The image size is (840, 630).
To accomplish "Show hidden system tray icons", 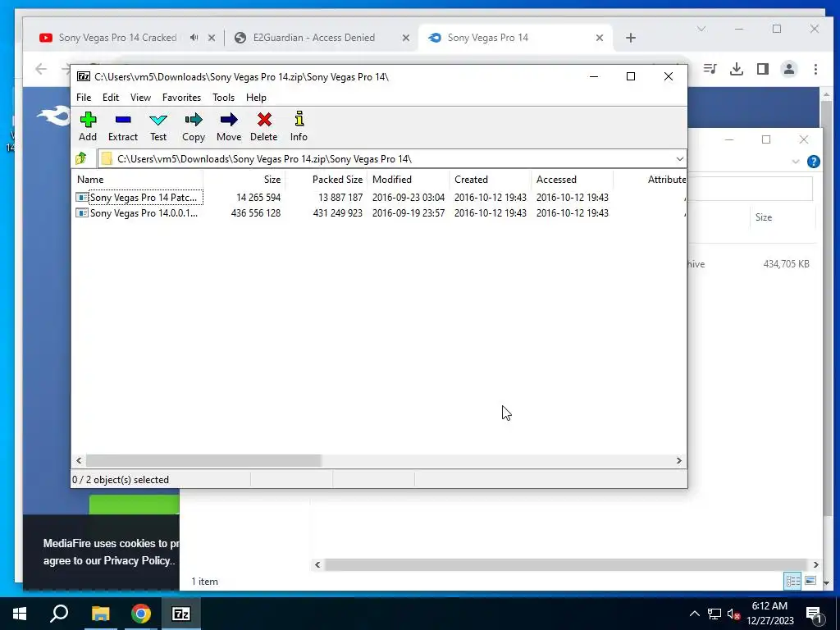I will (x=694, y=614).
